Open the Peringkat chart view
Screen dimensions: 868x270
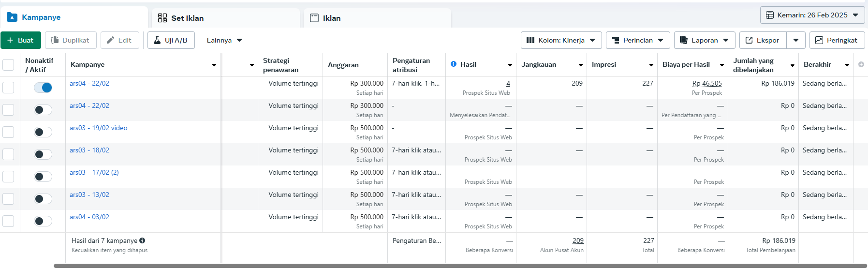(x=837, y=40)
